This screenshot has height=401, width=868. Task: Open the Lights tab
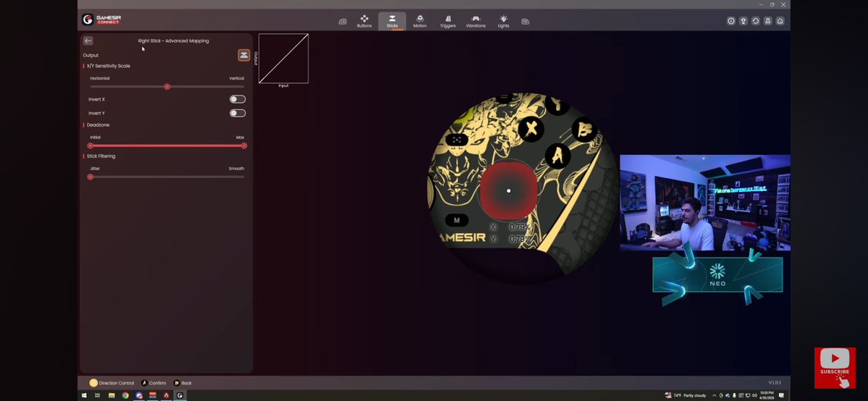[503, 21]
